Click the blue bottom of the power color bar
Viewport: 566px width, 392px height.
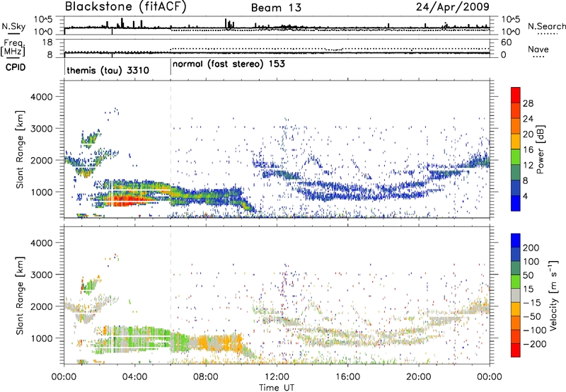(516, 203)
